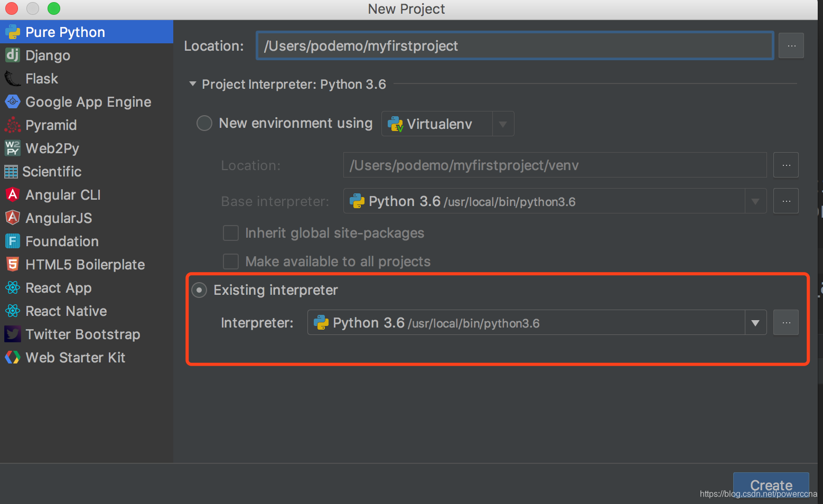Tick Make available to all projects checkbox
The height and width of the screenshot is (504, 823).
[x=231, y=262]
